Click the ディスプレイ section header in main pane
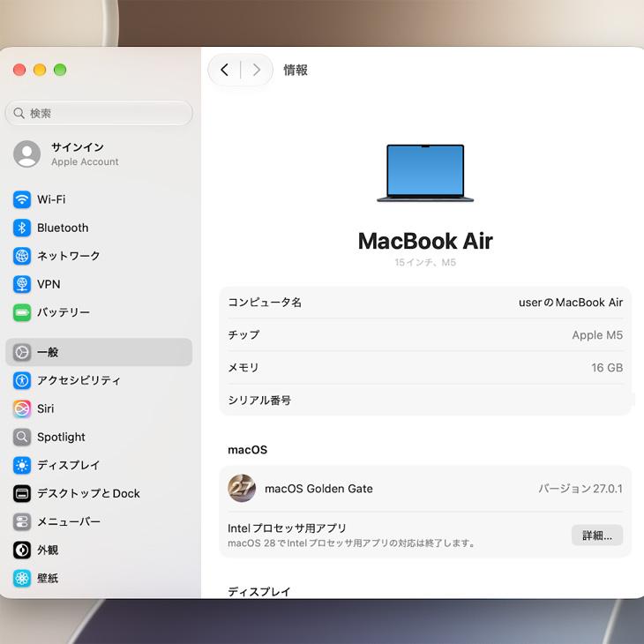Image resolution: width=644 pixels, height=644 pixels. click(x=259, y=591)
